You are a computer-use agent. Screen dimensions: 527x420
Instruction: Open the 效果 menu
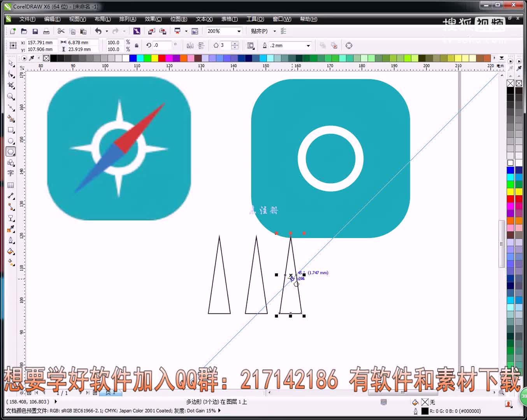click(153, 19)
